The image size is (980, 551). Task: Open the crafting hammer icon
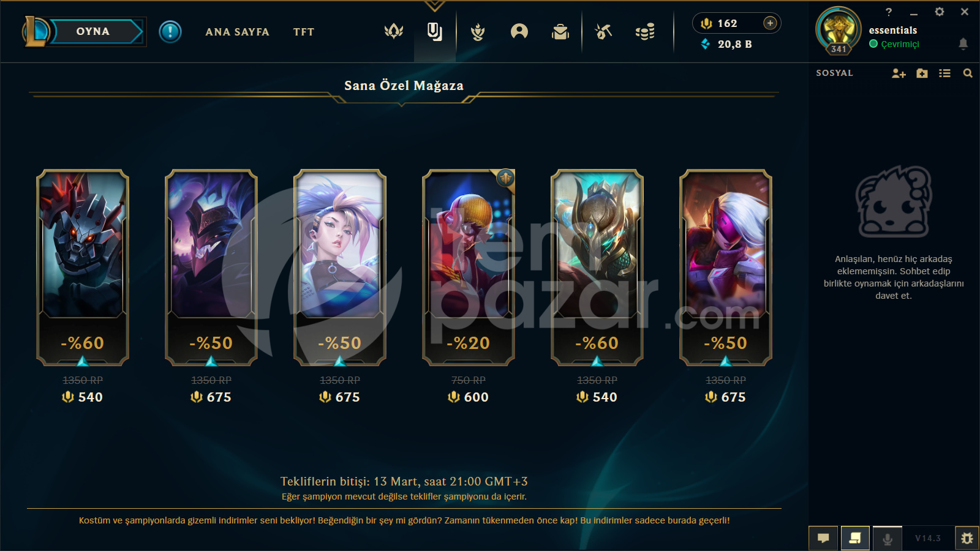click(603, 31)
